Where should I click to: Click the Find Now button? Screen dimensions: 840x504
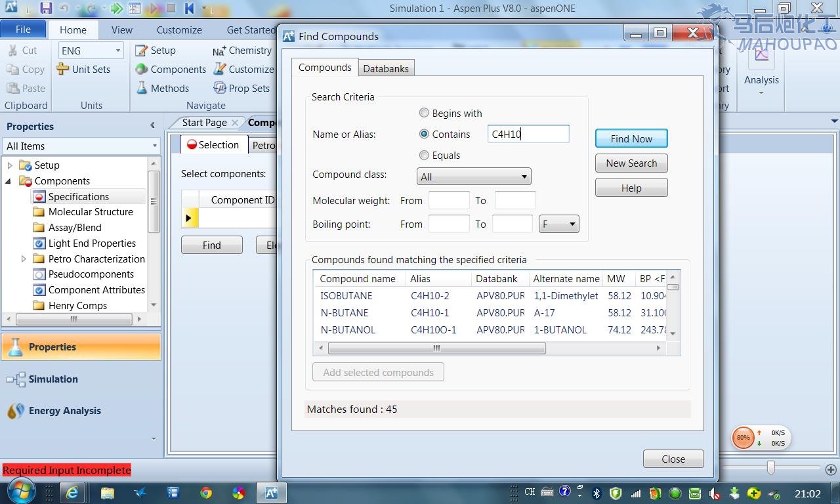pos(631,138)
